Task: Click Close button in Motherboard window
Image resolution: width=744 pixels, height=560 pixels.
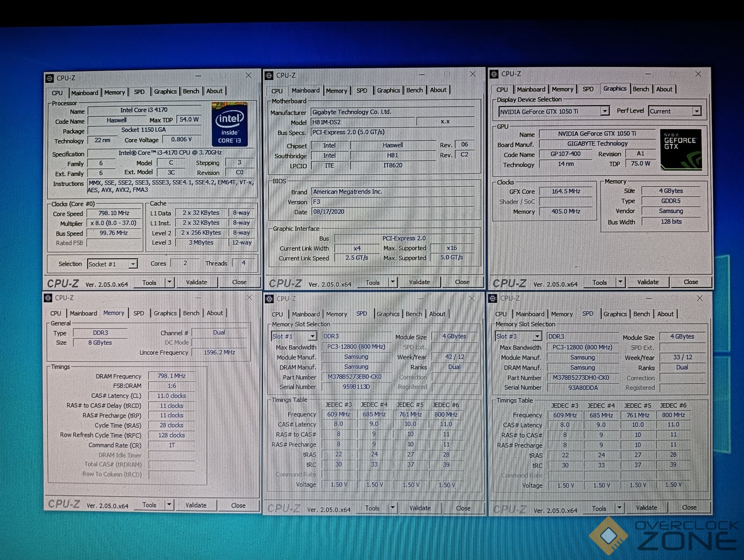Action: [x=462, y=282]
